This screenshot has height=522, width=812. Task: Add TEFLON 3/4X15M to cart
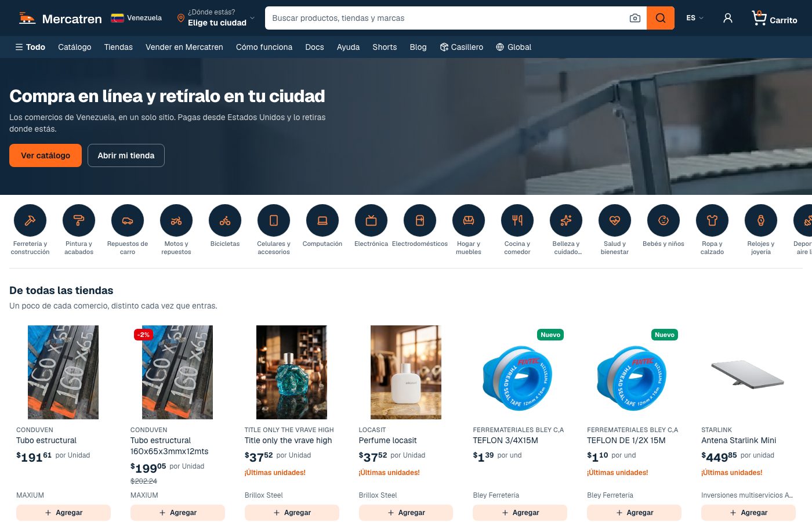[520, 513]
